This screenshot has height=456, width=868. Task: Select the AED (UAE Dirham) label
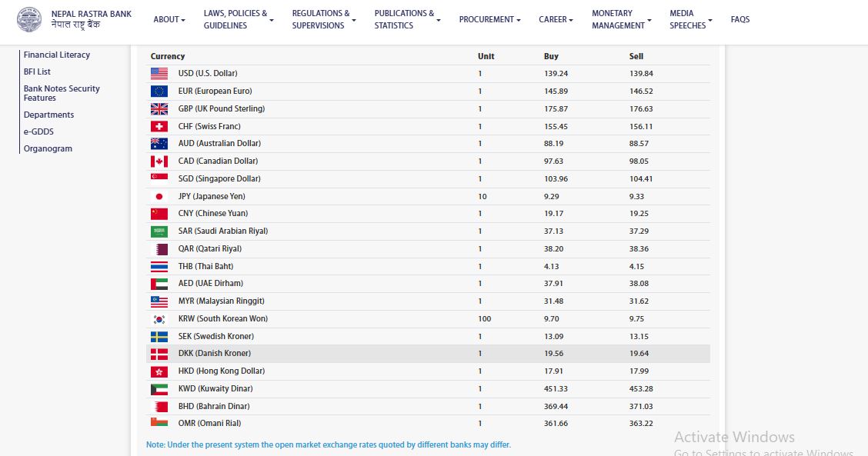click(210, 283)
